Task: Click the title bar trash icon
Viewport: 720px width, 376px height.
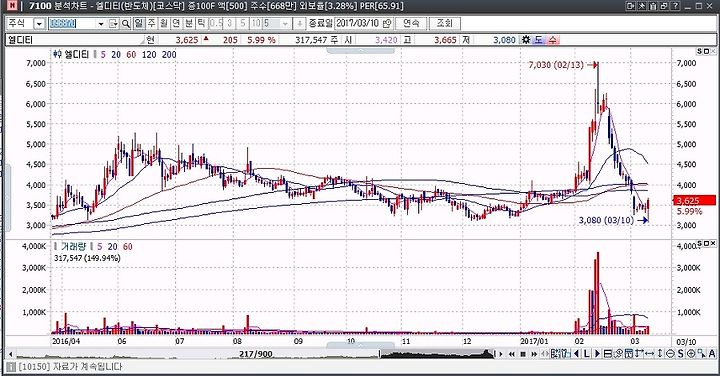Action: point(652,6)
